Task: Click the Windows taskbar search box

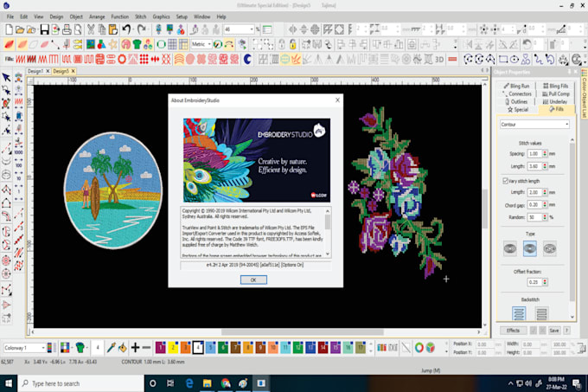Action: click(80, 383)
